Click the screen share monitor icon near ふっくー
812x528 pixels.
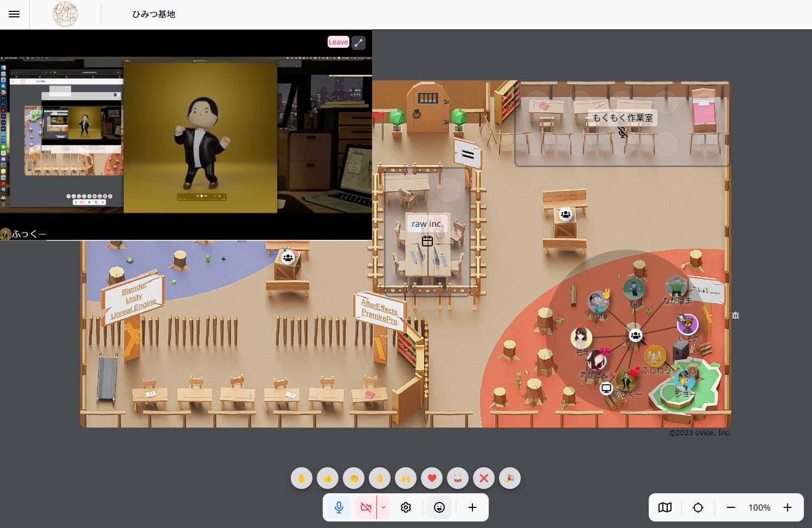click(x=606, y=388)
